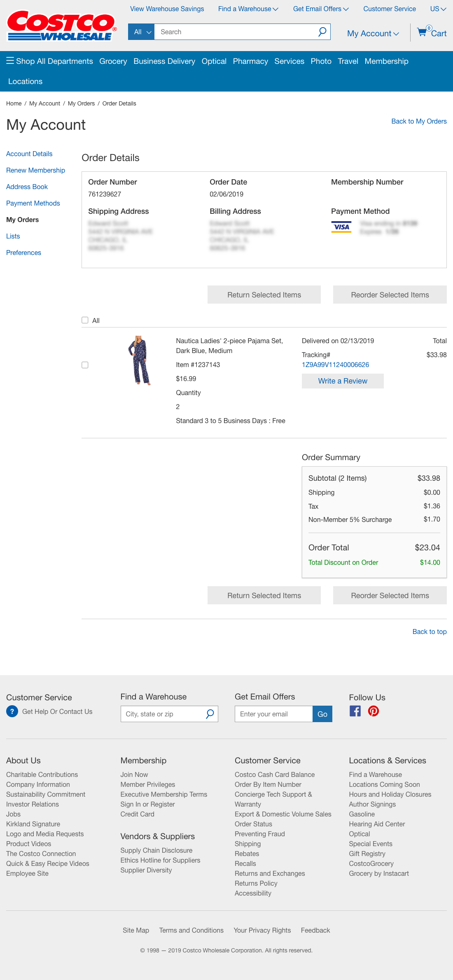The height and width of the screenshot is (980, 453).
Task: Click the Enter your email field
Action: coord(274,714)
